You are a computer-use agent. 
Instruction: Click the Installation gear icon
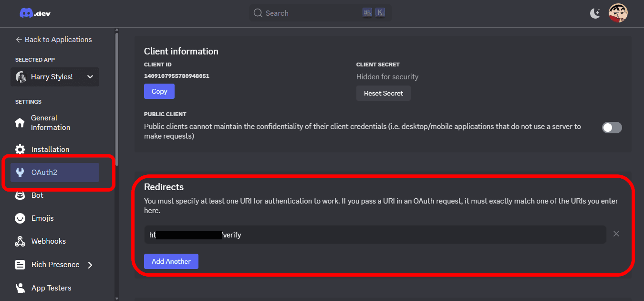(20, 150)
